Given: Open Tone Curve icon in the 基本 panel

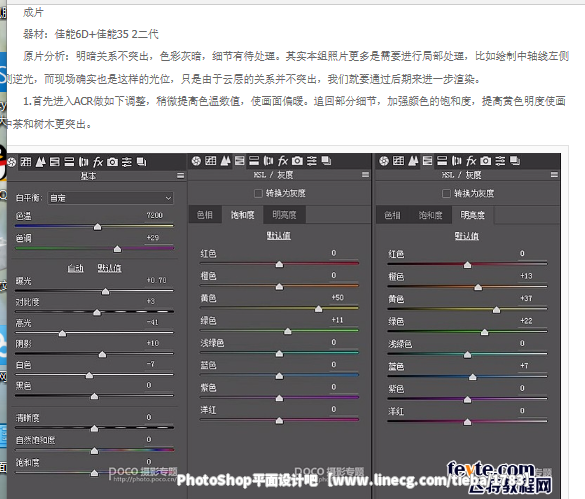Looking at the screenshot, I should coord(26,162).
